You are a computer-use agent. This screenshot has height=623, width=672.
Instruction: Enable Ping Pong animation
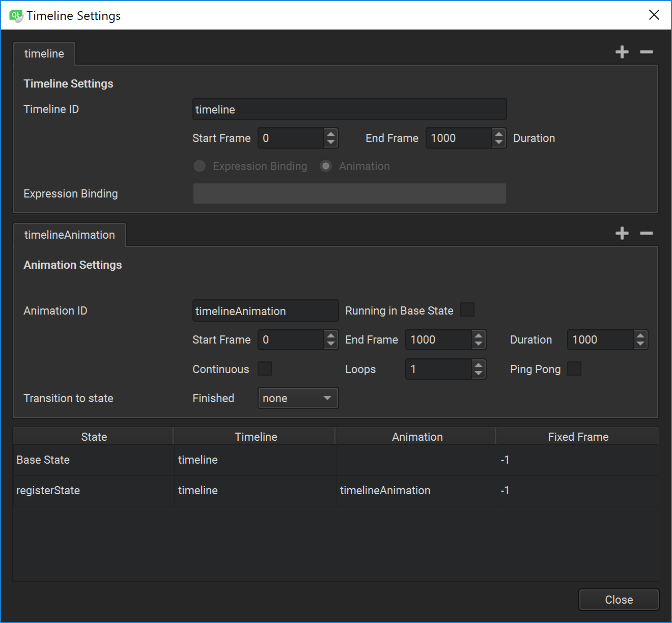(574, 369)
